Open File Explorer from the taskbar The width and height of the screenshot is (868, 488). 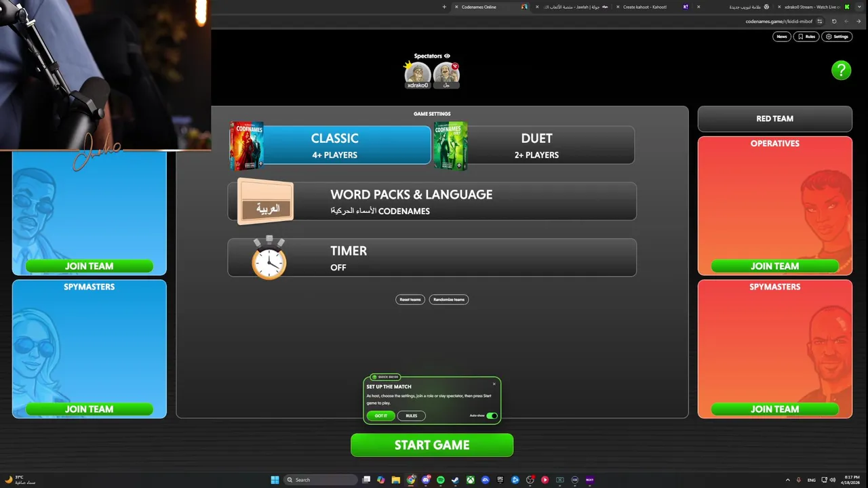[395, 480]
